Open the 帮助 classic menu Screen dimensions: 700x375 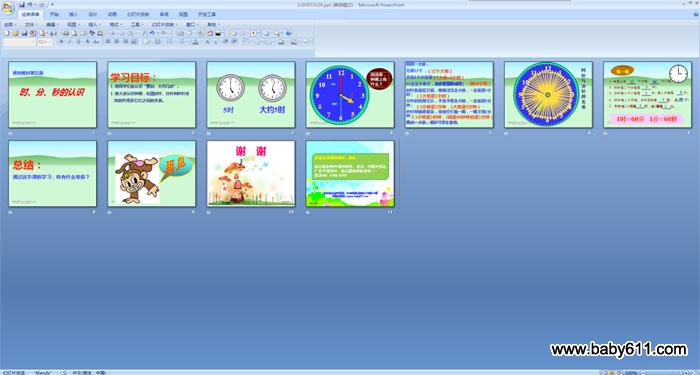tap(213, 25)
